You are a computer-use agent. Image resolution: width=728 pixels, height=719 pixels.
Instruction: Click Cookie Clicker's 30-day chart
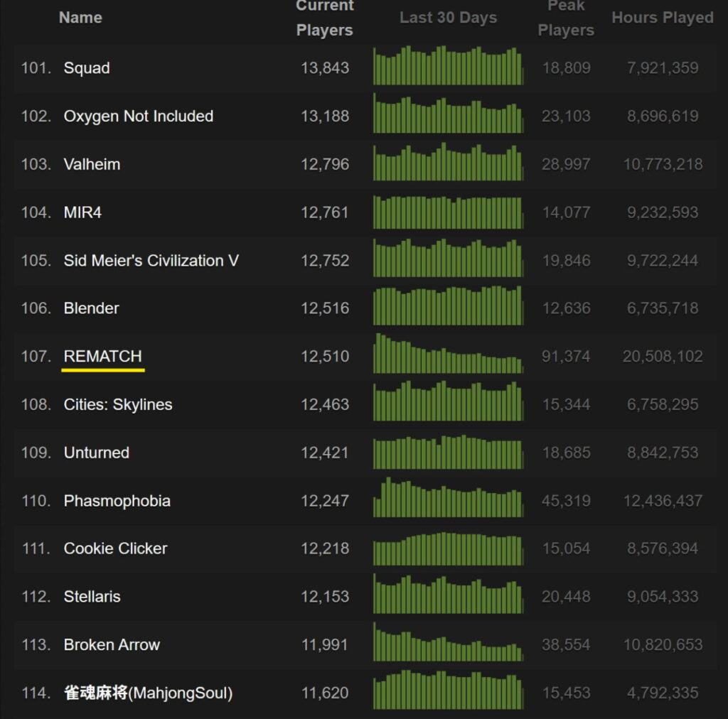pyautogui.click(x=448, y=548)
